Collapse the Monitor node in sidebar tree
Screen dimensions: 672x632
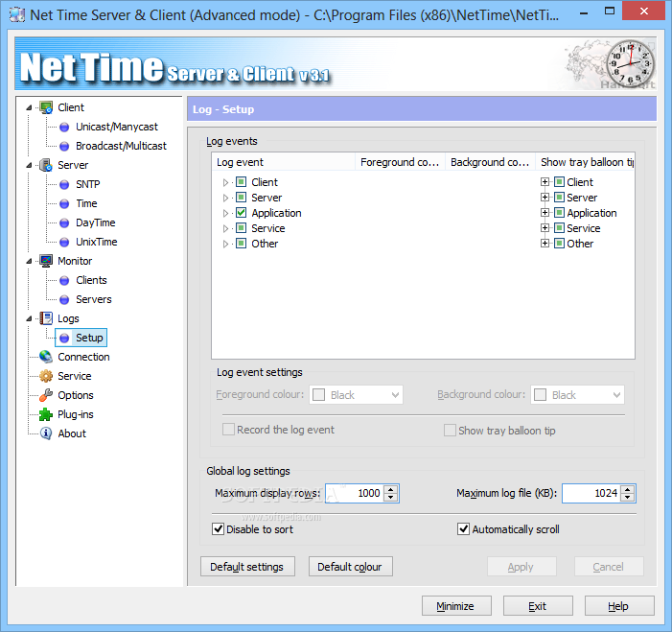tap(29, 261)
